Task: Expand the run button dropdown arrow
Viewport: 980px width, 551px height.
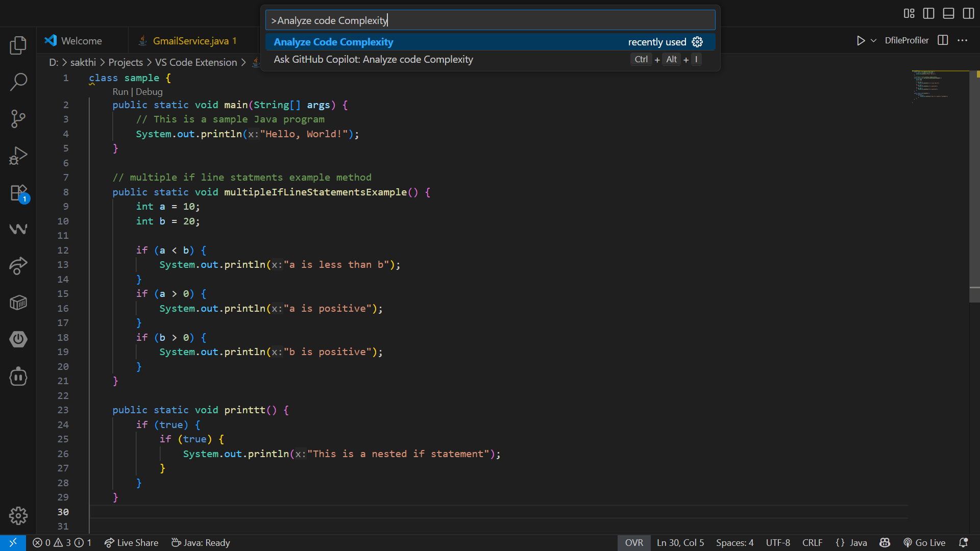Action: (x=874, y=40)
